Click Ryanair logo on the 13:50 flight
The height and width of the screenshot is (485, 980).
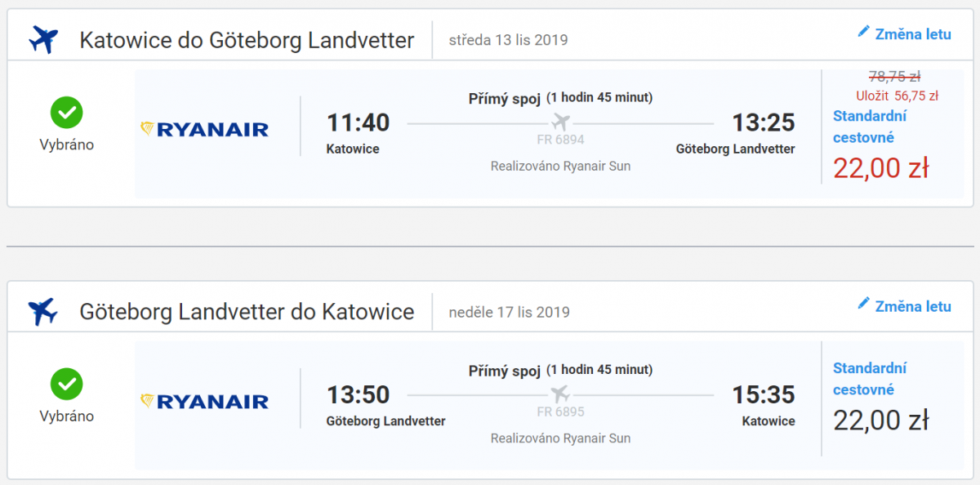[205, 401]
